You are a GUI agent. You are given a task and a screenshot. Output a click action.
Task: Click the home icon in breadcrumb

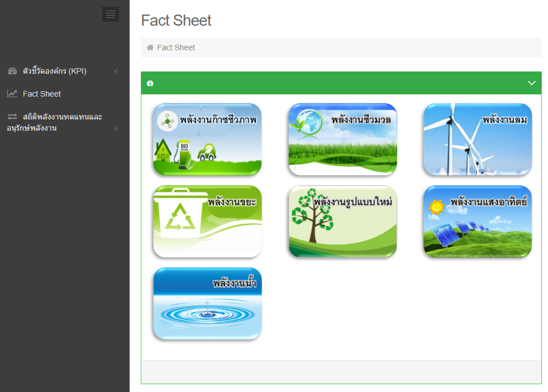pos(150,47)
